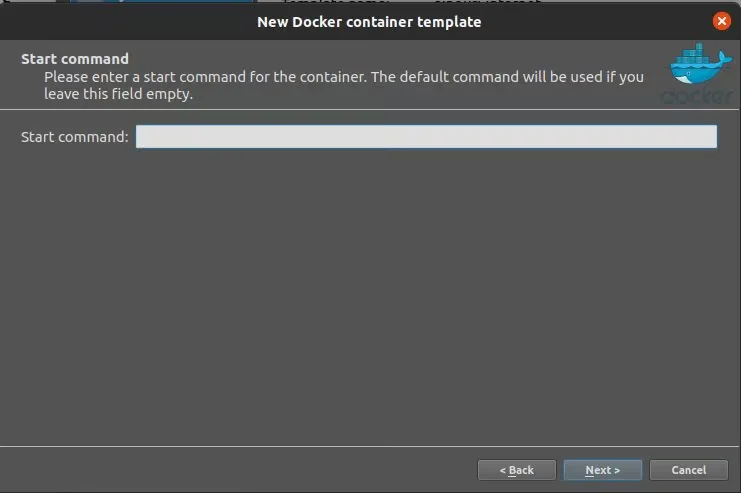Image resolution: width=741 pixels, height=493 pixels.
Task: Click the bold "Start command" heading
Action: [75, 59]
